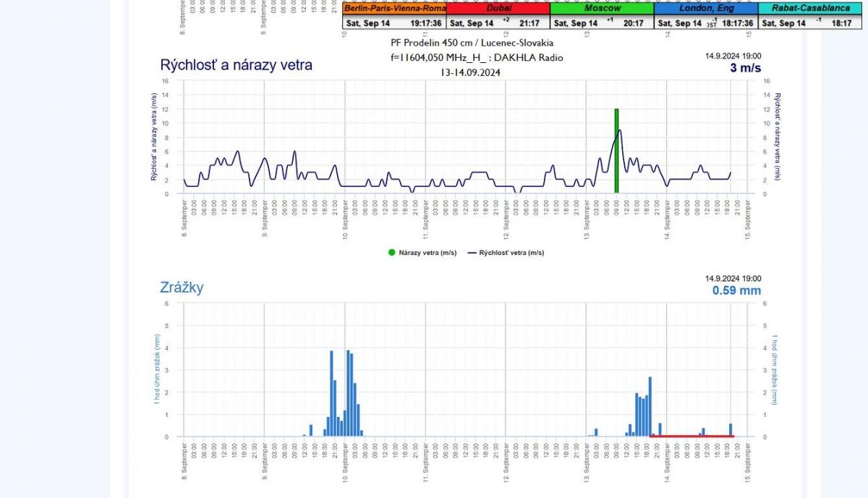868x498 pixels.
Task: Click the Rýchlosť a nárazy vetra heading
Action: (x=236, y=65)
